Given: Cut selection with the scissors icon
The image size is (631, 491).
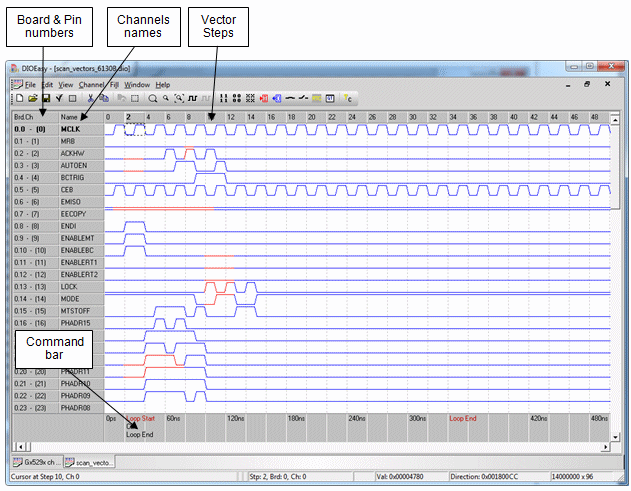Looking at the screenshot, I should click(90, 98).
